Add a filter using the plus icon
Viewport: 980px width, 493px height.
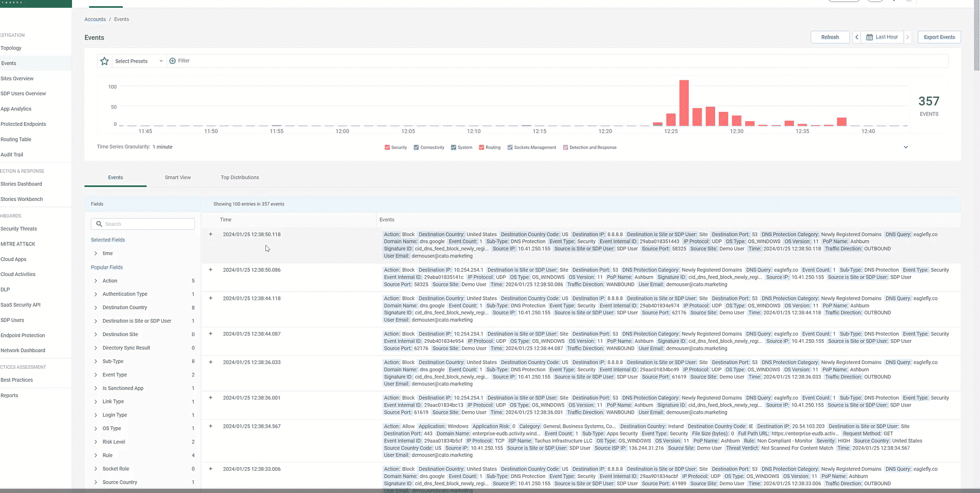173,61
